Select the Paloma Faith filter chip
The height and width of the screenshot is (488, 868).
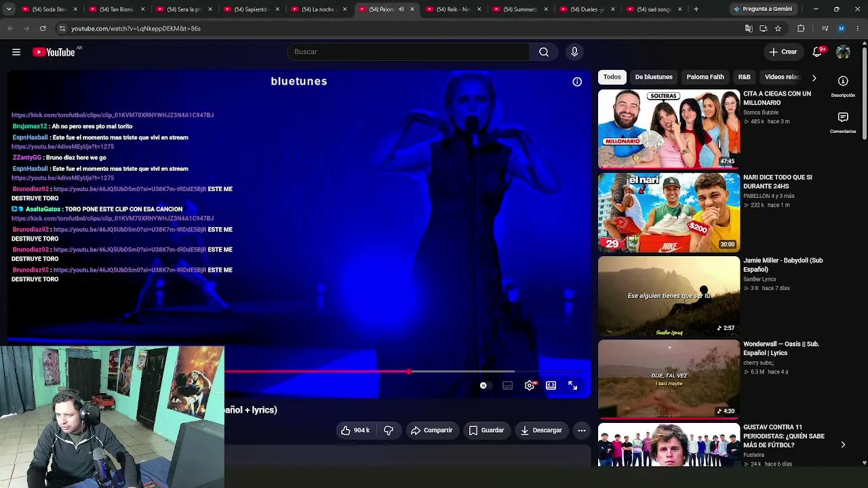[x=705, y=77]
